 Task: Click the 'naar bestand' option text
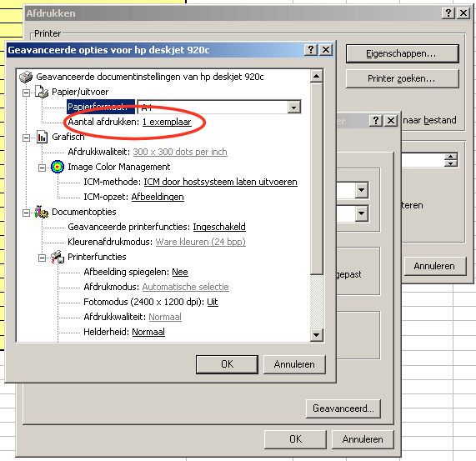pos(429,121)
